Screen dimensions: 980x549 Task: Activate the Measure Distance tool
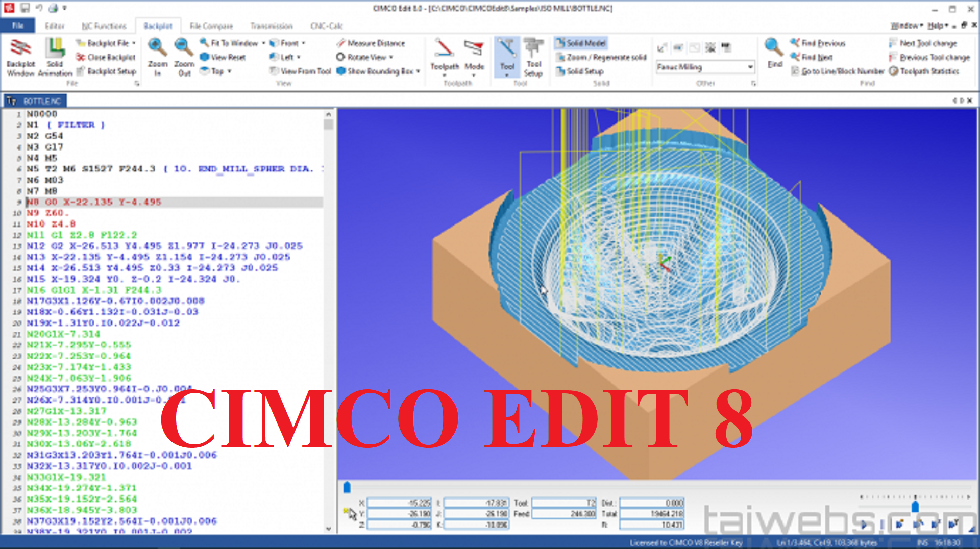pyautogui.click(x=372, y=43)
